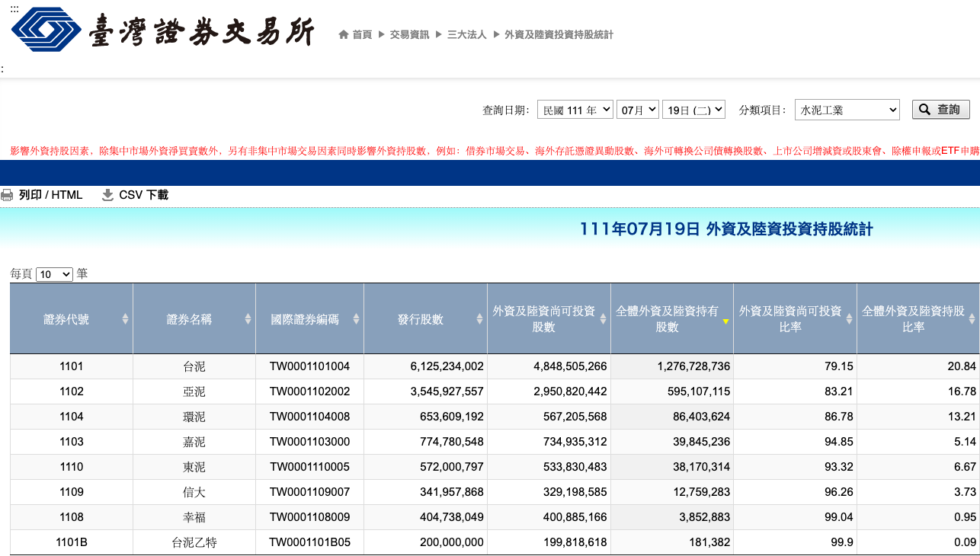Click the Taiwan Stock Exchange logo
Screen dimensions: 980x556
[162, 31]
